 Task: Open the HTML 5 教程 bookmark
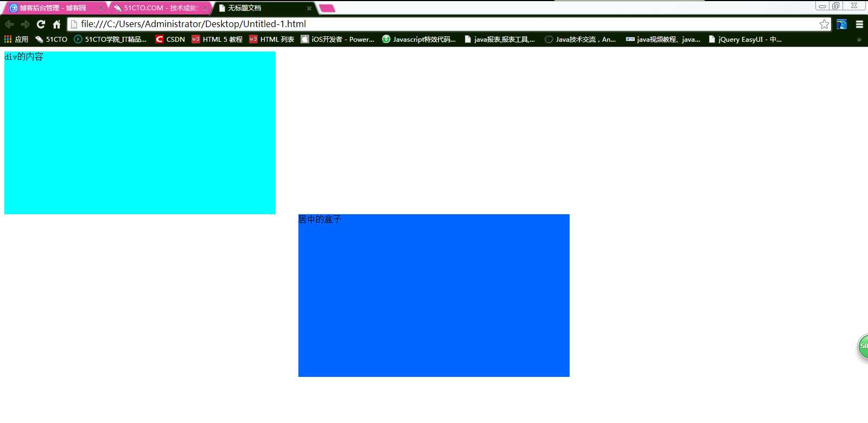tap(217, 39)
